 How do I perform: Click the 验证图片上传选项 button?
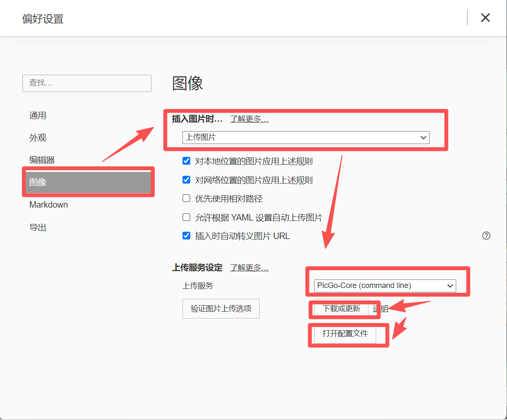pos(221,309)
